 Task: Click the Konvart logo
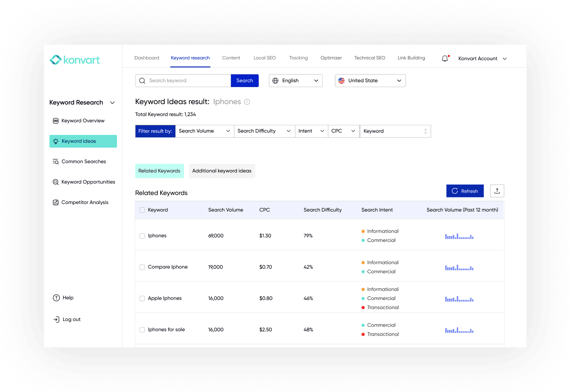pos(75,60)
